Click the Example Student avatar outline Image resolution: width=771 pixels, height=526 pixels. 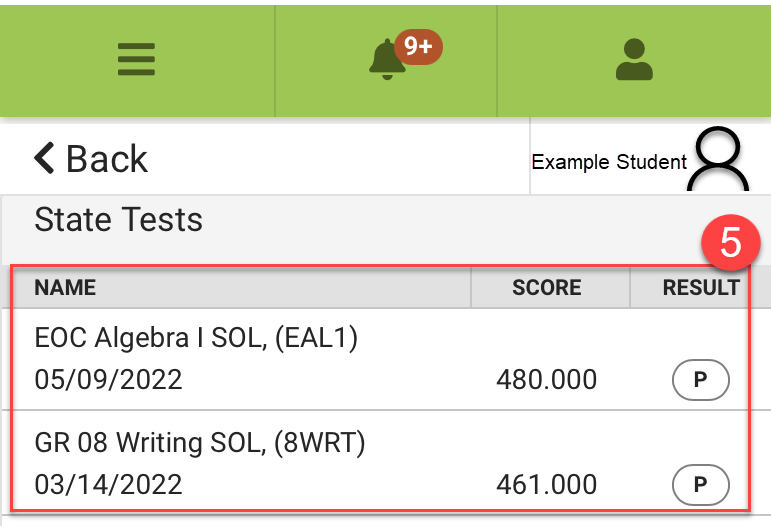click(718, 159)
